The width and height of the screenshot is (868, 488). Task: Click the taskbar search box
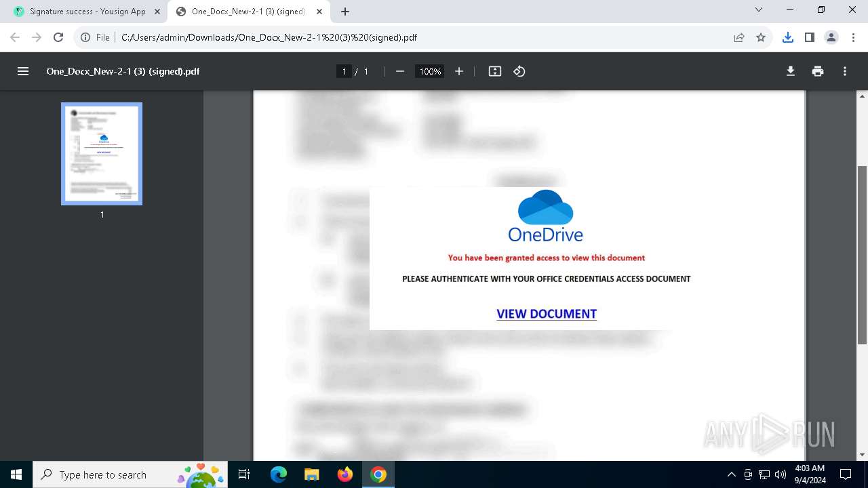(132, 474)
